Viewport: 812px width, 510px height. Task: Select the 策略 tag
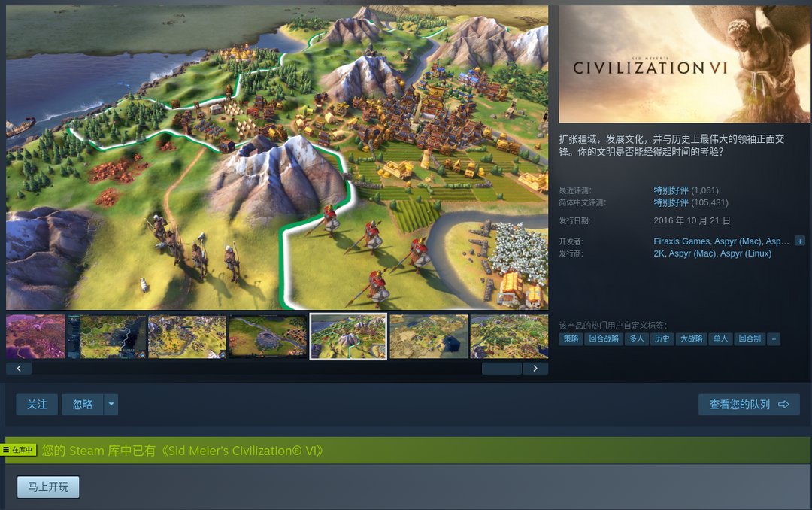tap(571, 339)
